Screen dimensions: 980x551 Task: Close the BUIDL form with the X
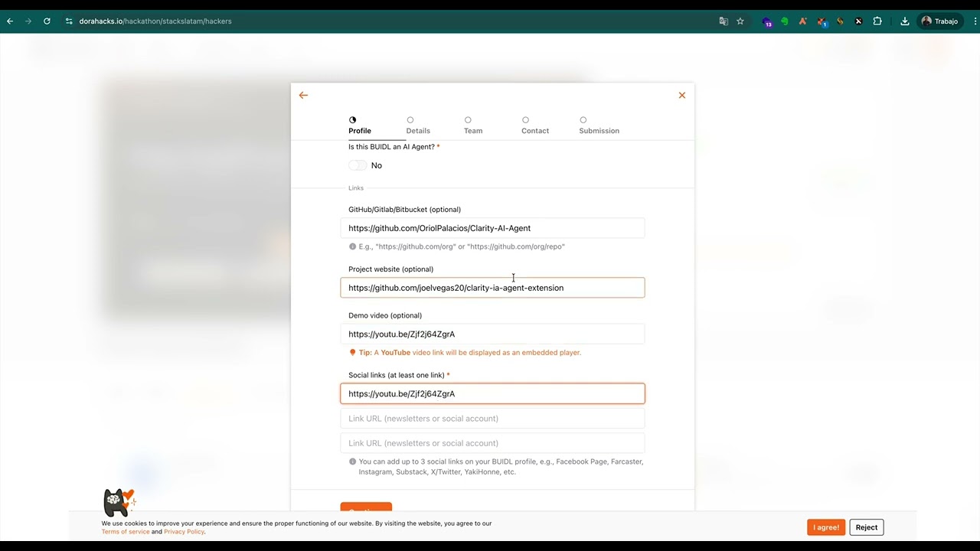click(681, 95)
